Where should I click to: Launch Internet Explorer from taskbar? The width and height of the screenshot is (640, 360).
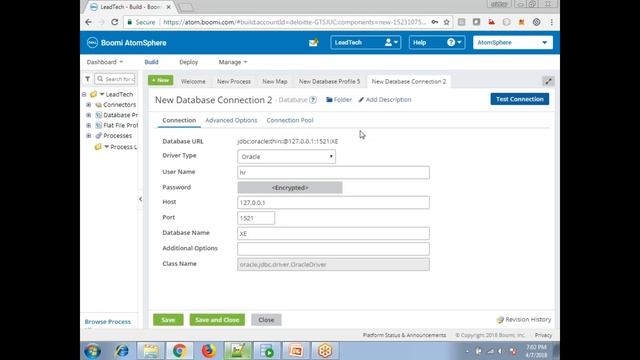(122, 351)
